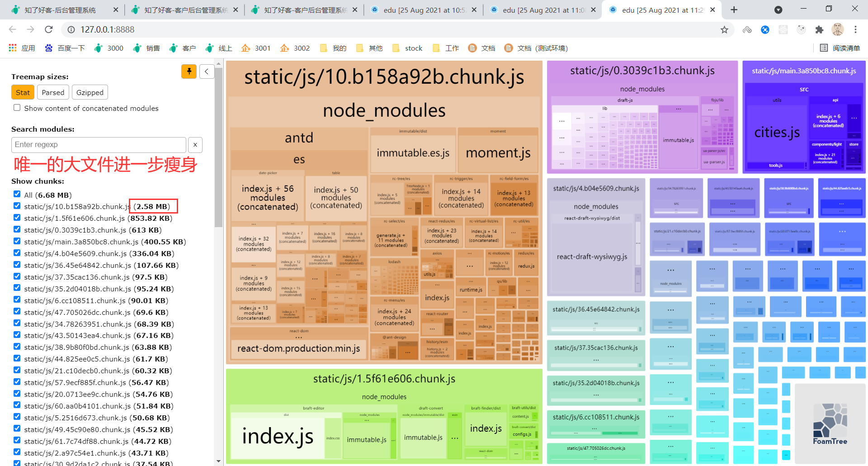This screenshot has height=466, width=868.
Task: Open the 线上 bookmark
Action: point(219,48)
